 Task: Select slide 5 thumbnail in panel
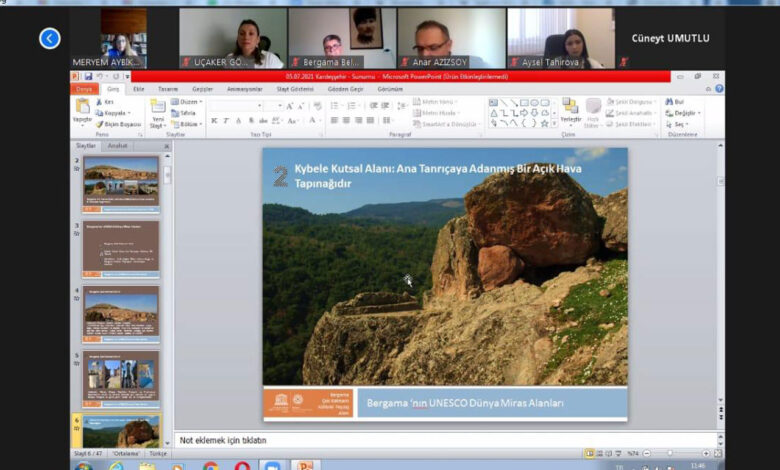pos(121,379)
